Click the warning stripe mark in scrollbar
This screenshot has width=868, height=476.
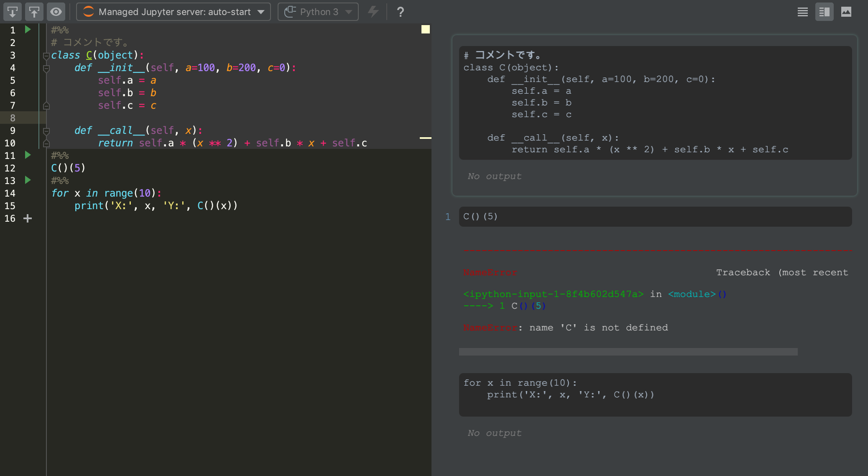click(x=426, y=138)
